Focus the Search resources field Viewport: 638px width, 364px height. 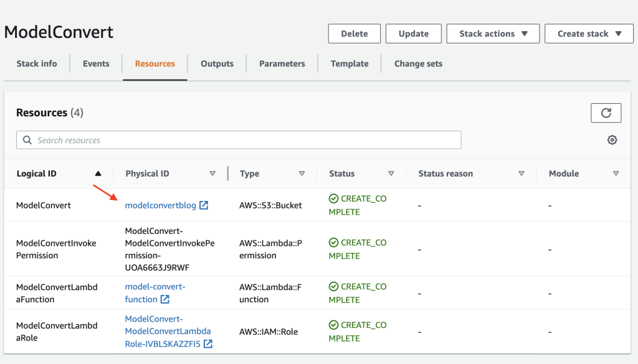243,140
